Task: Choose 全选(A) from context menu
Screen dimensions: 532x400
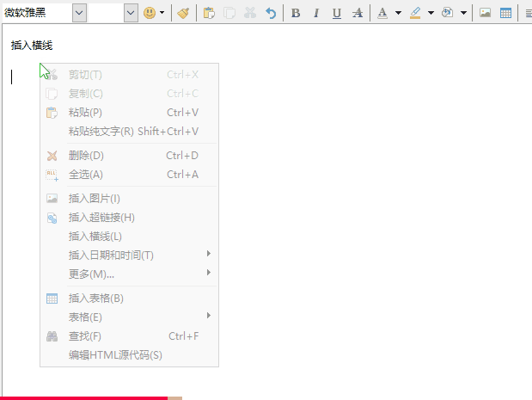Action: point(129,175)
